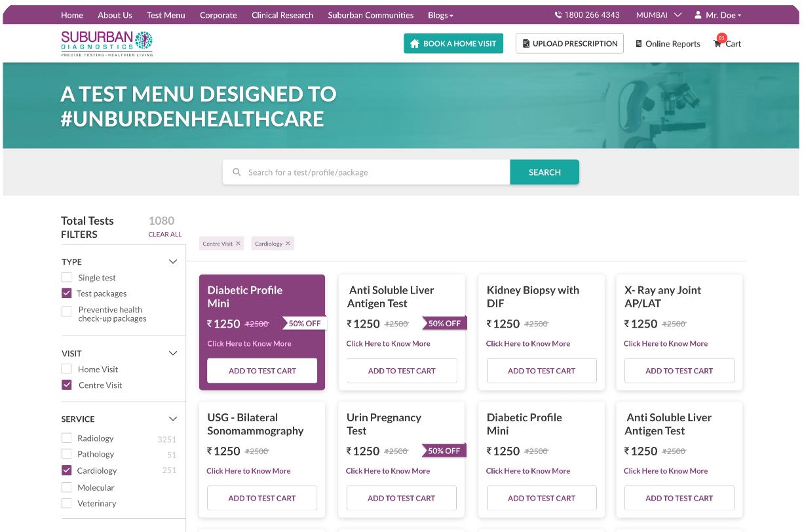804x532 pixels.
Task: Know more about Urin Pregnancy Test
Action: pos(388,471)
